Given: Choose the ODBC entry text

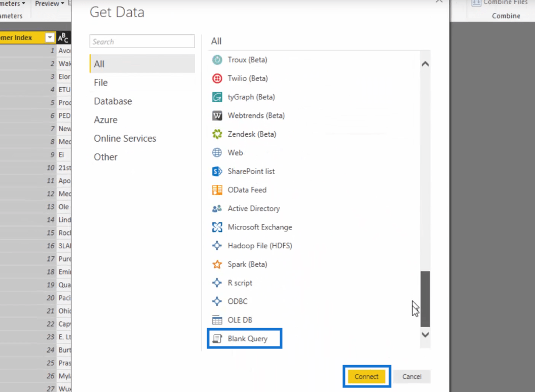Looking at the screenshot, I should tap(238, 301).
